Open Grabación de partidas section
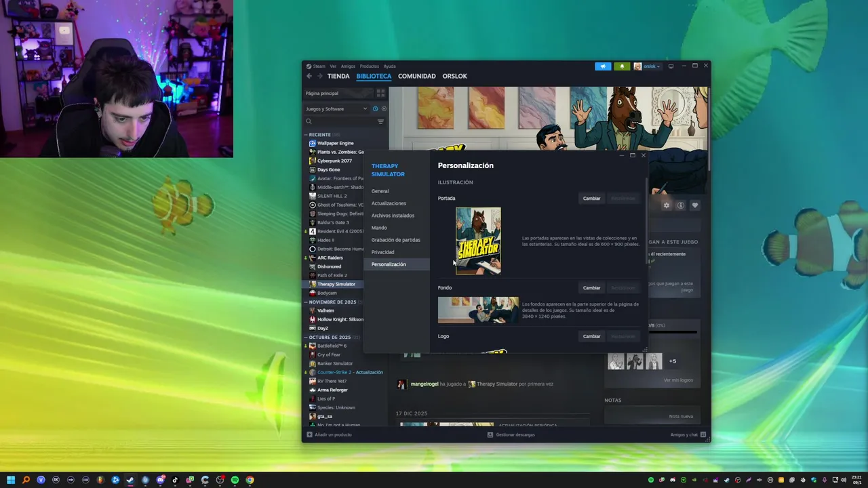The image size is (868, 488). click(397, 240)
